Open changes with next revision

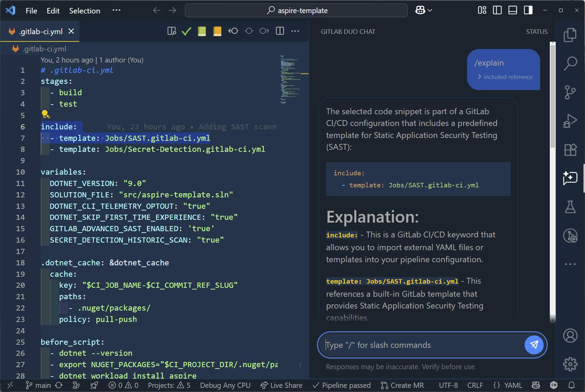pyautogui.click(x=264, y=31)
